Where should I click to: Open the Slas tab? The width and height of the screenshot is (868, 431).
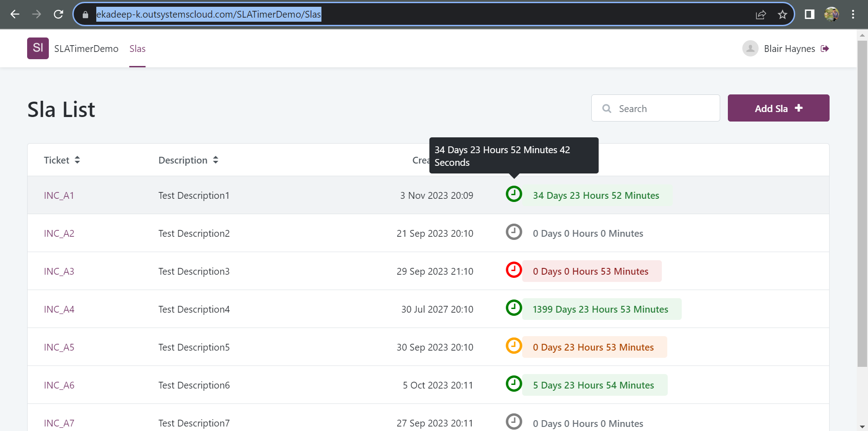point(137,49)
